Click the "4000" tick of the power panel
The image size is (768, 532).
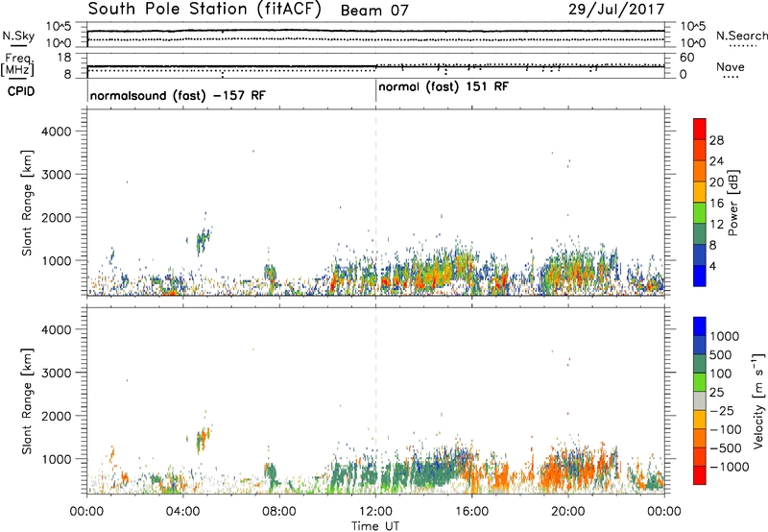pos(56,132)
